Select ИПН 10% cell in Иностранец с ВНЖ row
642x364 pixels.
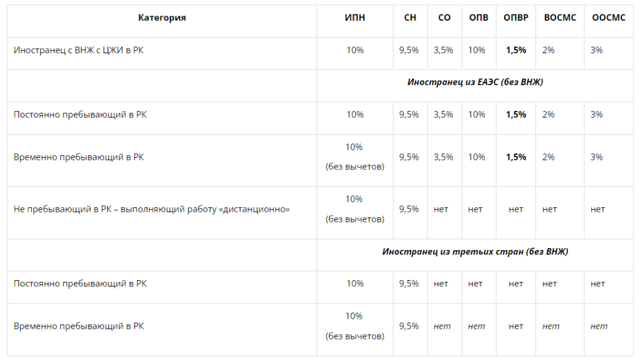tap(355, 50)
